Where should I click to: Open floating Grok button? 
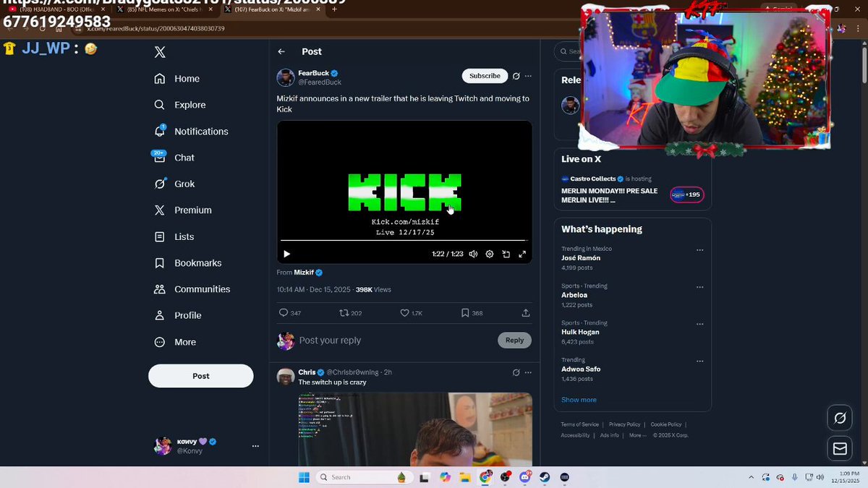point(840,418)
